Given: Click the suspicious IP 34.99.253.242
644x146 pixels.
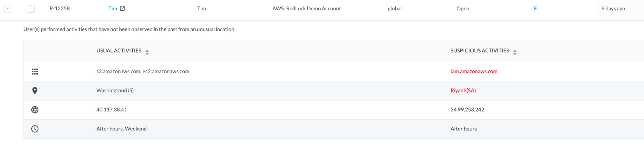Looking at the screenshot, I should click(x=467, y=109).
